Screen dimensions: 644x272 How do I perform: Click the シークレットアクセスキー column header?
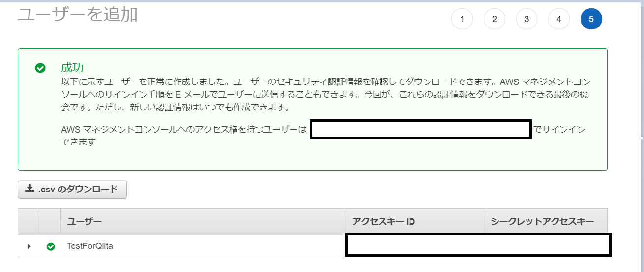coord(546,222)
